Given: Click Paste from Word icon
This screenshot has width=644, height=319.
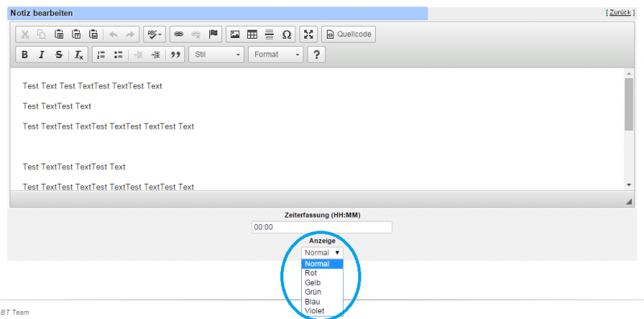Looking at the screenshot, I should 93,35.
